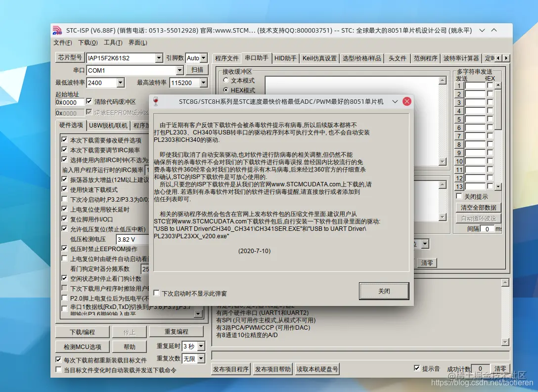Toggle 低压时禁止EEPROM操作 checkbox
The height and width of the screenshot is (392, 538).
[x=64, y=248]
